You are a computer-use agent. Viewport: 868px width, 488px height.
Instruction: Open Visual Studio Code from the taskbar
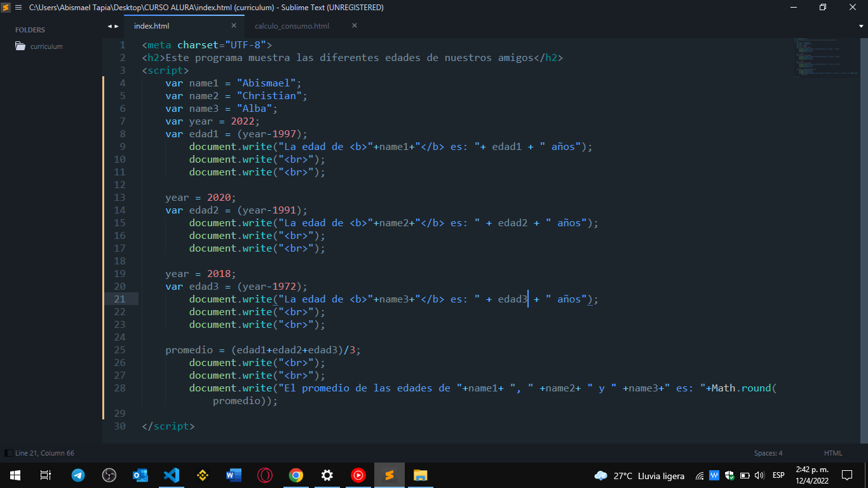coord(172,475)
